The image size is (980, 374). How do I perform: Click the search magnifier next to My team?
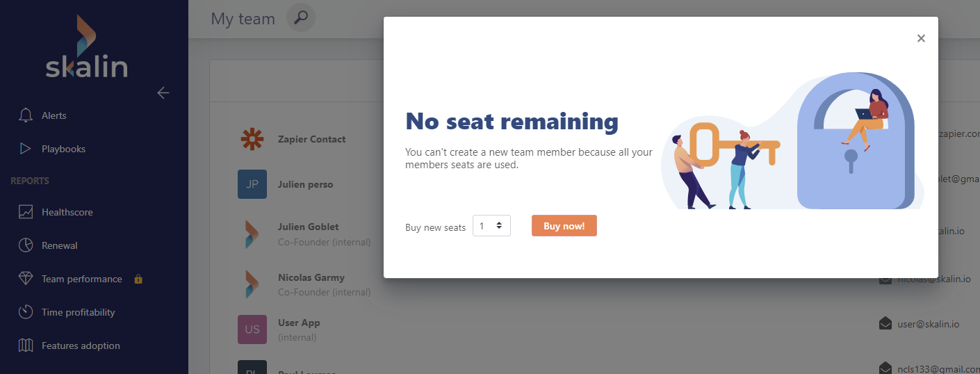tap(301, 18)
